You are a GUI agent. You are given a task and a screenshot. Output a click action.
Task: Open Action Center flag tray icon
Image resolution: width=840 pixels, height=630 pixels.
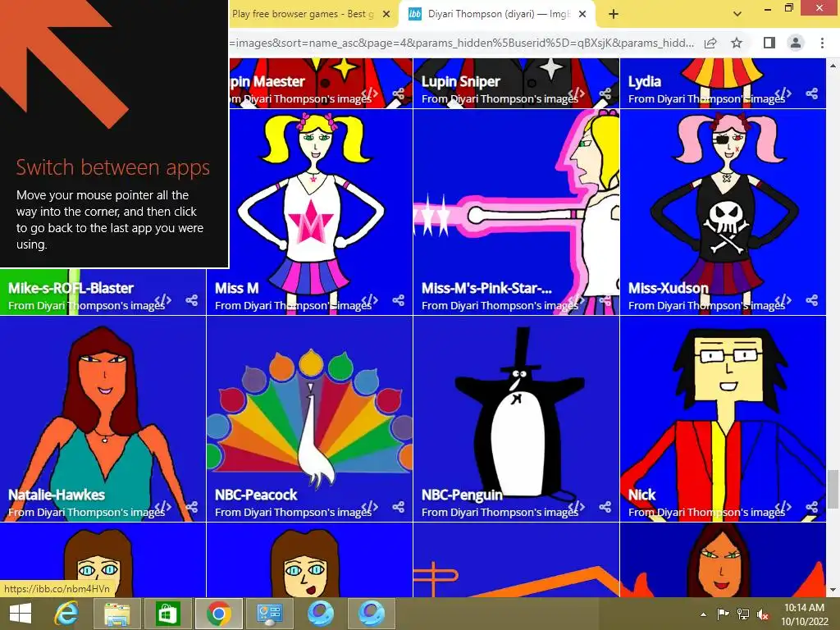(x=723, y=614)
